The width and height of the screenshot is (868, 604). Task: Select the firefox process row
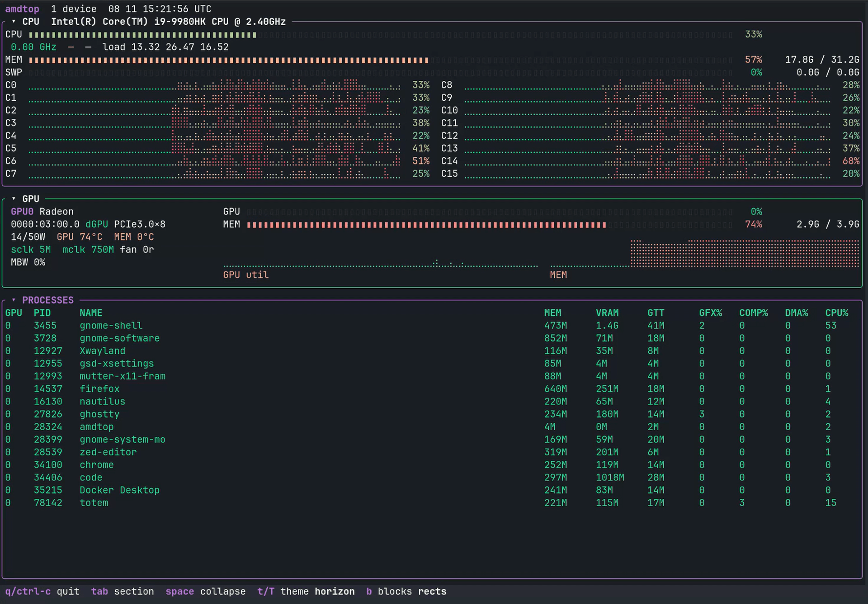click(x=432, y=389)
